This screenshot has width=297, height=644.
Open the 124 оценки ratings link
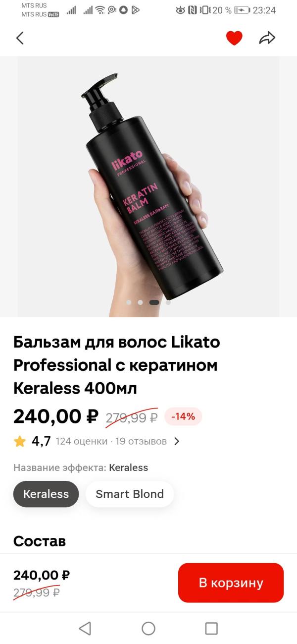(x=81, y=441)
